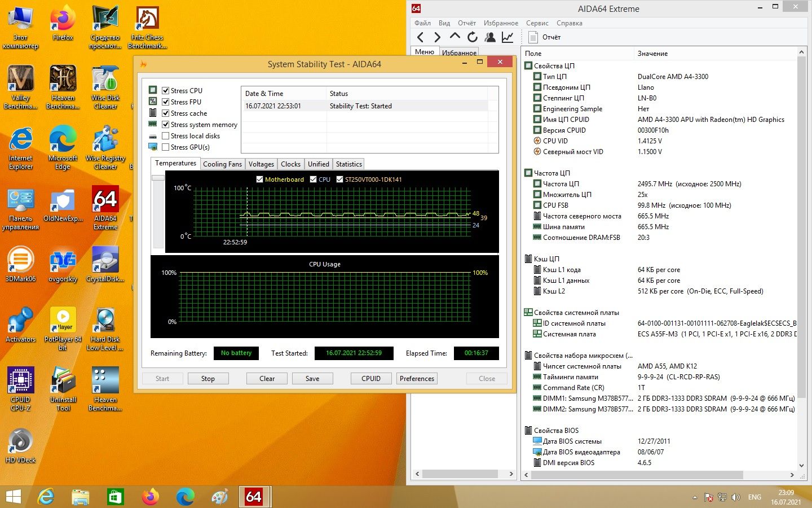The image size is (812, 508).
Task: Open 3DMark06 desktop shortcut
Action: click(20, 264)
